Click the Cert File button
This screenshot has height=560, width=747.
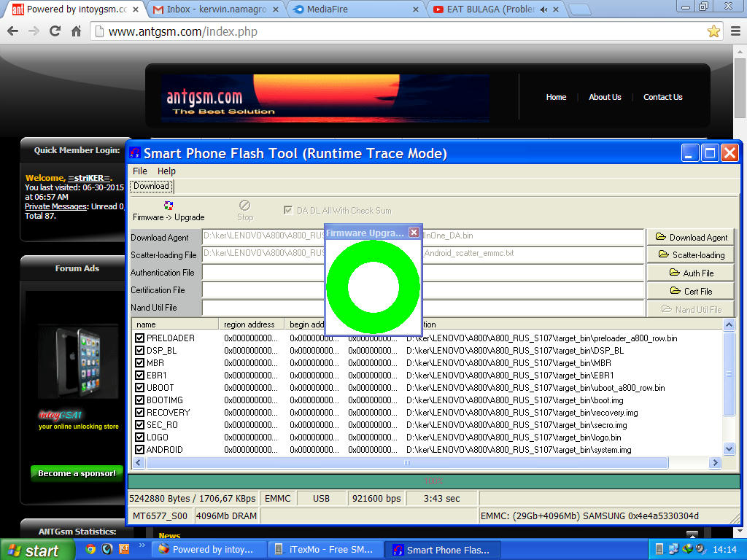point(690,291)
